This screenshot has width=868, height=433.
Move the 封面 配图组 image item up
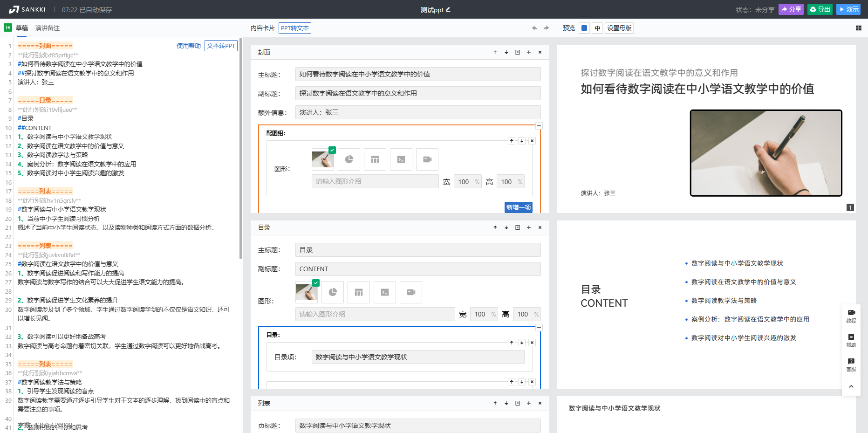(512, 141)
